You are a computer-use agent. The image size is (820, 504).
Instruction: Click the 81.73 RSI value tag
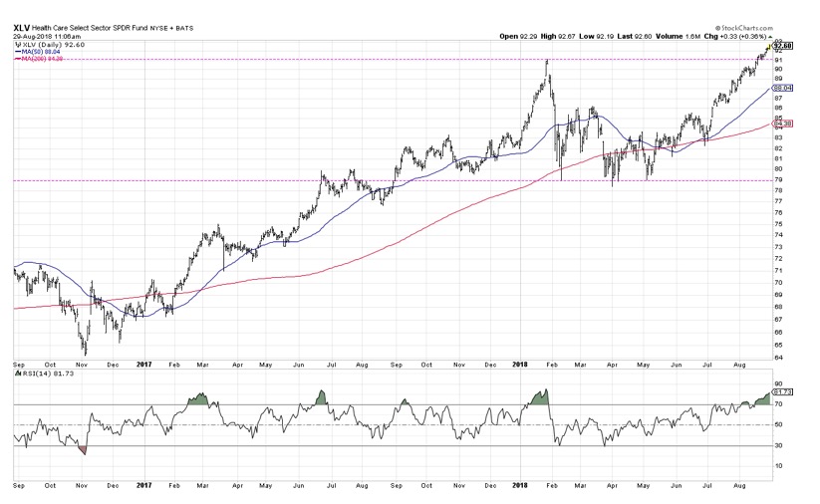pos(783,392)
